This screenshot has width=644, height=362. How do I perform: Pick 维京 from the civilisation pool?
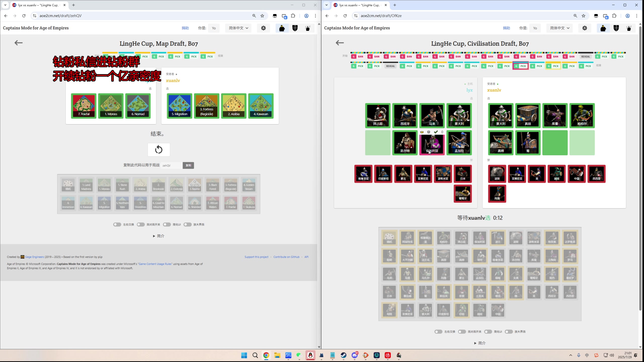click(x=498, y=292)
